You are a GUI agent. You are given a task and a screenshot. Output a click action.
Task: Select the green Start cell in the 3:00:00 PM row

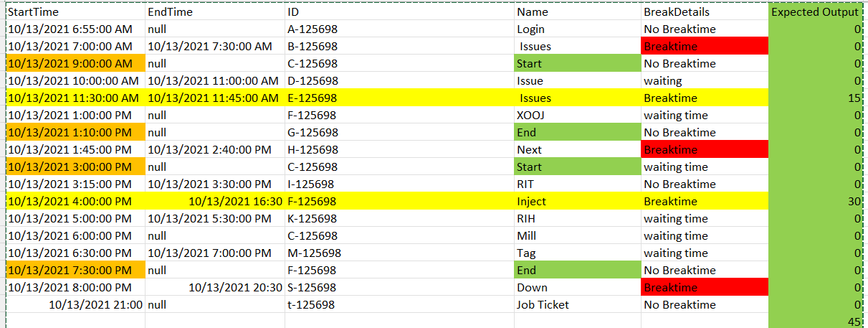(578, 167)
